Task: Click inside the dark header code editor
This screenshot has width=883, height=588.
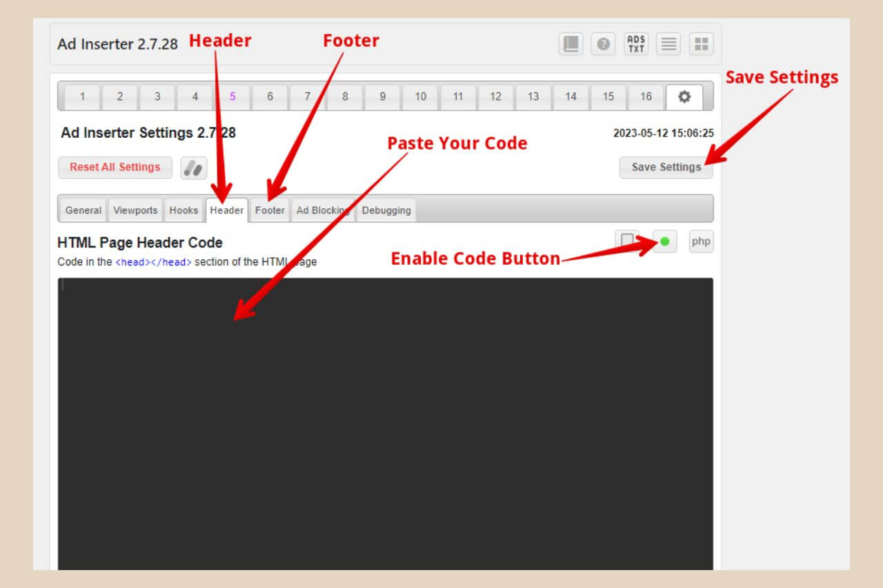Action: [386, 423]
